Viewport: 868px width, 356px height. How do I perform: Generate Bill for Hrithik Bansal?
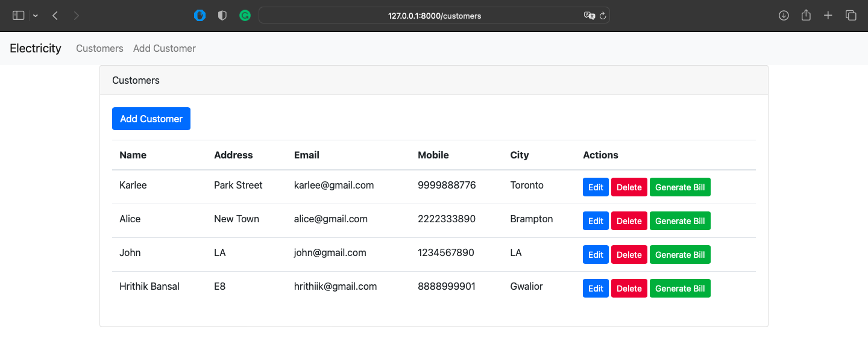pyautogui.click(x=680, y=288)
